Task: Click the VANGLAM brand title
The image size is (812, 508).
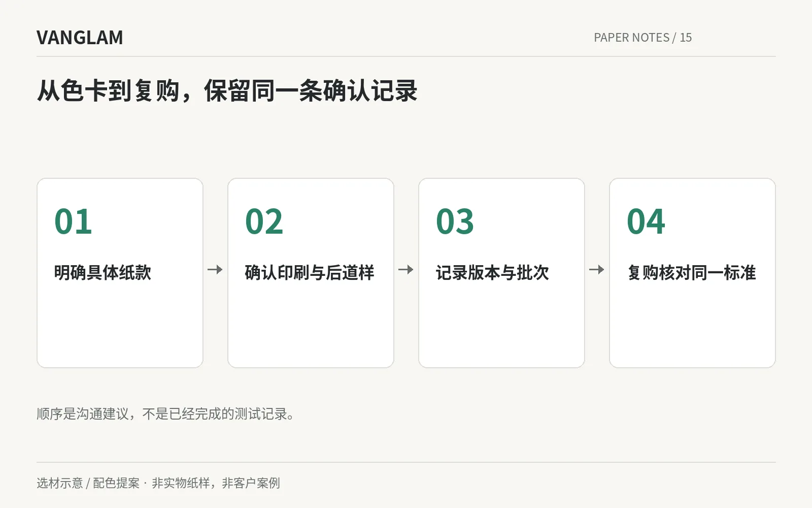Action: coord(80,38)
